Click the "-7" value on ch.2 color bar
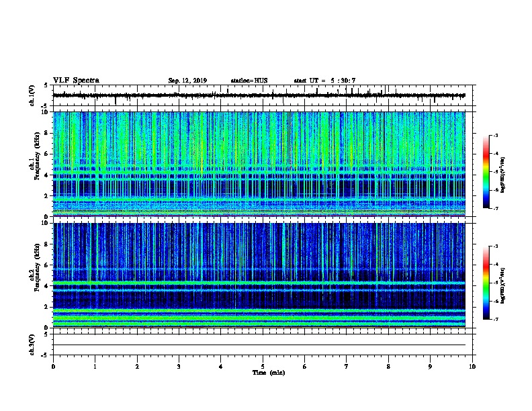Viewport: 532px width, 411px height. pyautogui.click(x=496, y=320)
